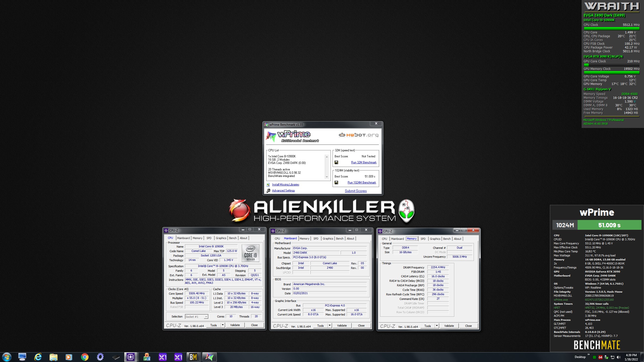Open the black memory module icon on taskbar
The image size is (644, 362).
click(116, 357)
